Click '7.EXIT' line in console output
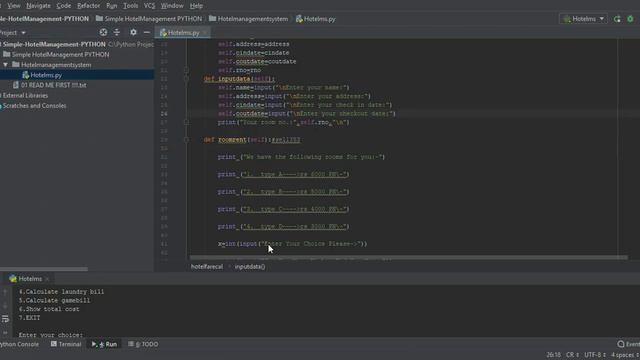Screen dimensions: 640x360 click(x=29, y=318)
